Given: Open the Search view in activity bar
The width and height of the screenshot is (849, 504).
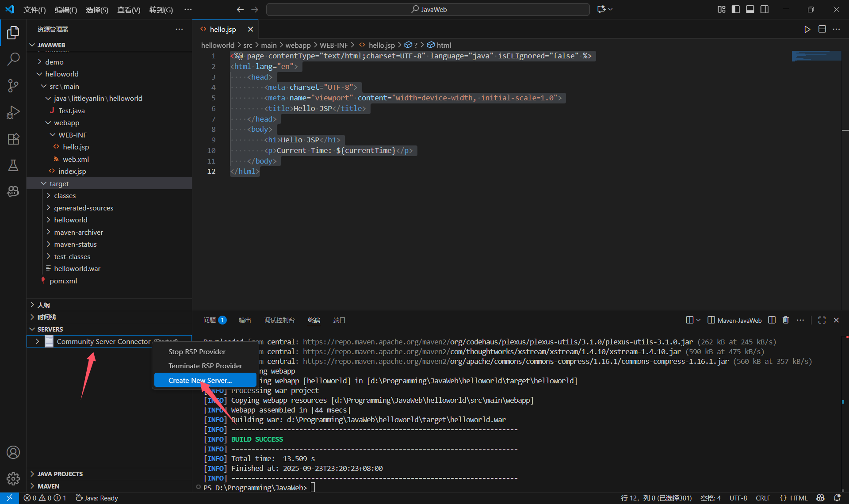Looking at the screenshot, I should (13, 59).
